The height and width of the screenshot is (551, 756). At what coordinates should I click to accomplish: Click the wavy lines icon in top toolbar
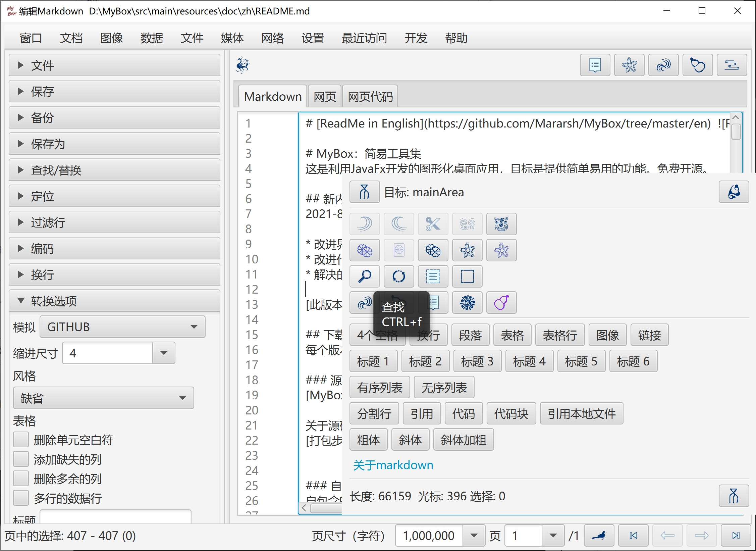click(x=732, y=65)
